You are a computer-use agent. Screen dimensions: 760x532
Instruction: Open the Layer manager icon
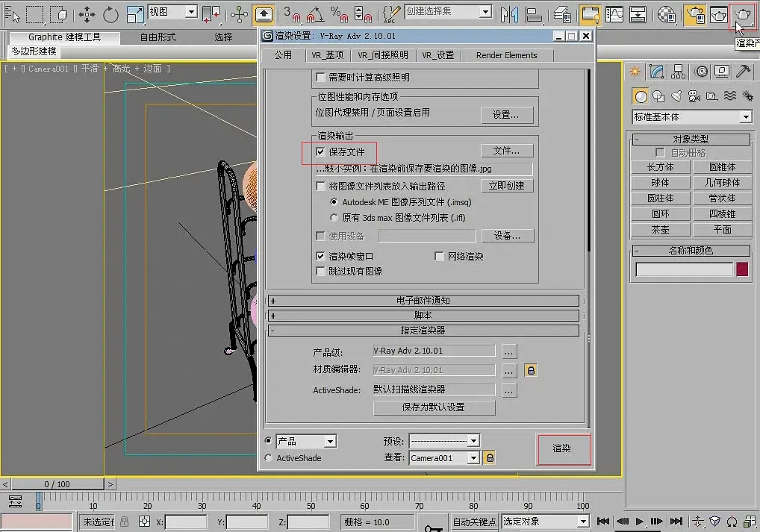562,14
